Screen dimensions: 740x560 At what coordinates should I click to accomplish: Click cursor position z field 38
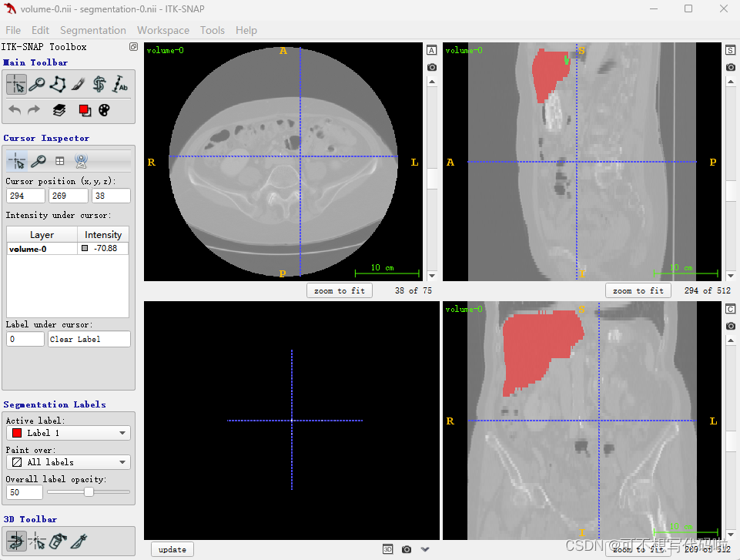point(111,196)
